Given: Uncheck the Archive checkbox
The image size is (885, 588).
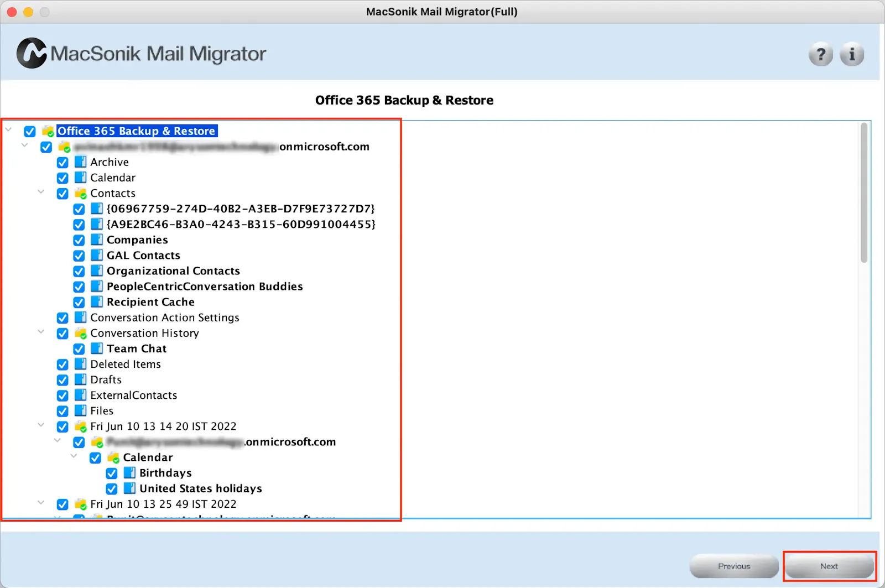Looking at the screenshot, I should [x=63, y=162].
